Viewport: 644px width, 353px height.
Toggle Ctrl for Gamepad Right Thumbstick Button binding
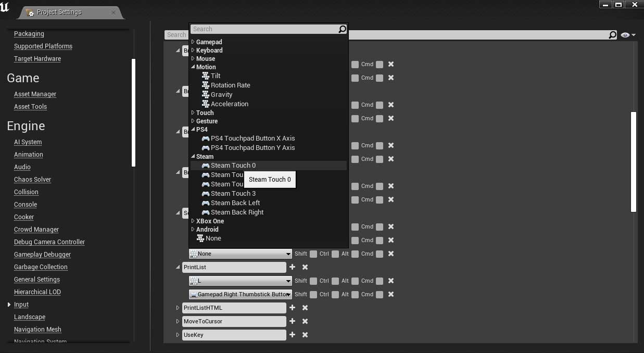point(335,295)
